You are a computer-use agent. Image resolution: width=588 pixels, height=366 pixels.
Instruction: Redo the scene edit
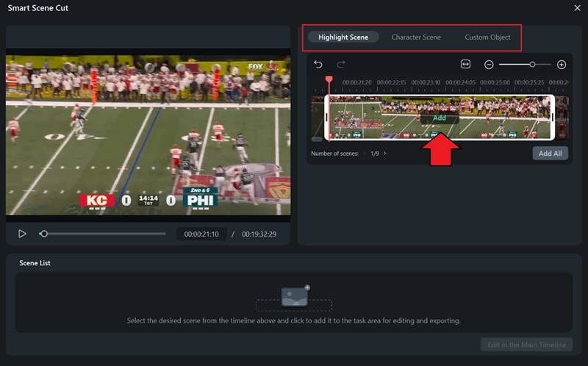point(340,65)
